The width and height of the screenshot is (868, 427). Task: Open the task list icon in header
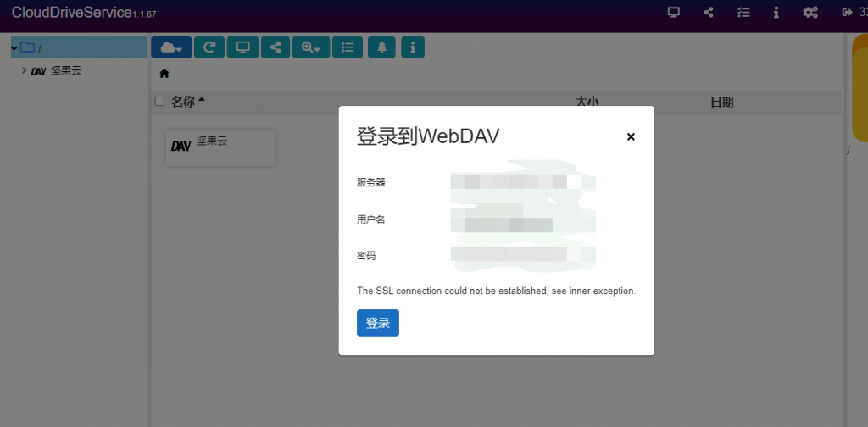(x=743, y=12)
